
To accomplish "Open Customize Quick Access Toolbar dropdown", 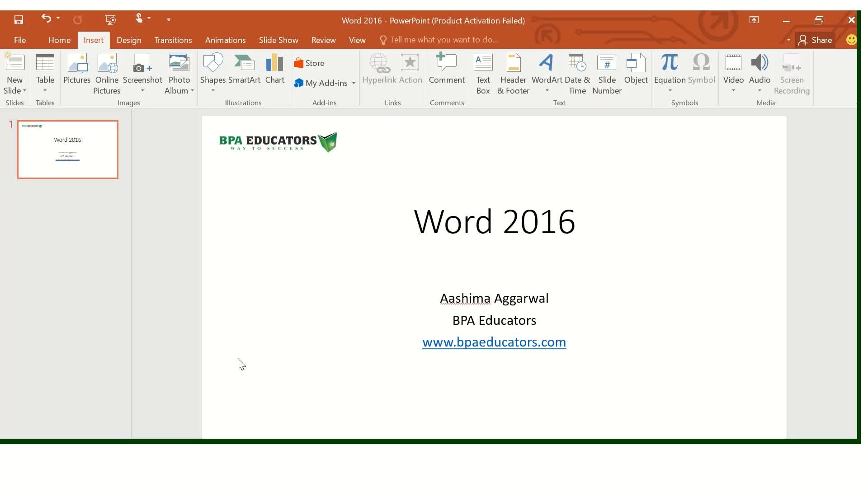I will pyautogui.click(x=169, y=20).
